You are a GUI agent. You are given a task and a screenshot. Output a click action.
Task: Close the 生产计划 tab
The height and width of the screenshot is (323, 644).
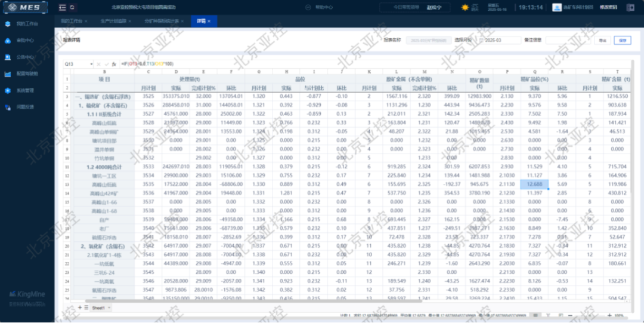tap(130, 21)
